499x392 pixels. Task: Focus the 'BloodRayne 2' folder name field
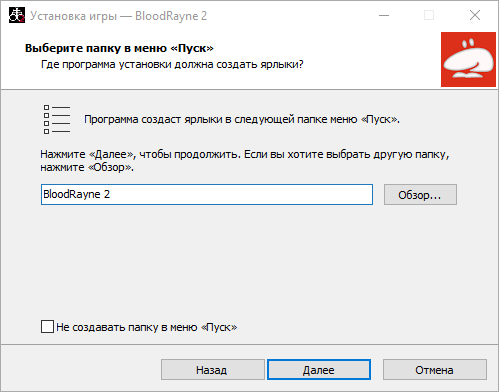tap(207, 195)
